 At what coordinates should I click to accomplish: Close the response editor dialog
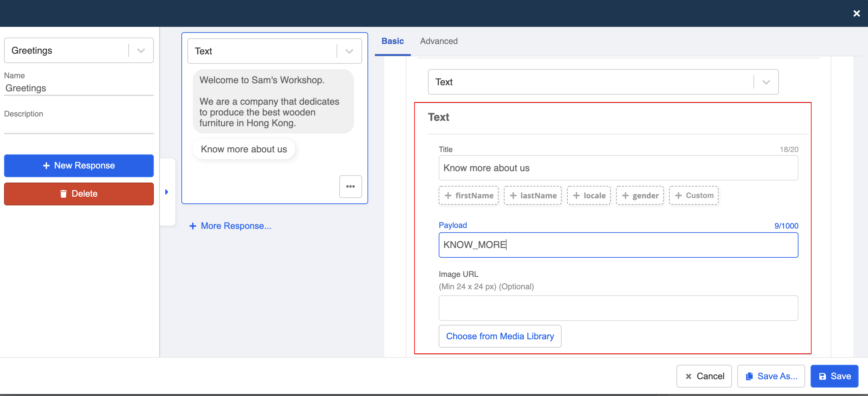856,13
